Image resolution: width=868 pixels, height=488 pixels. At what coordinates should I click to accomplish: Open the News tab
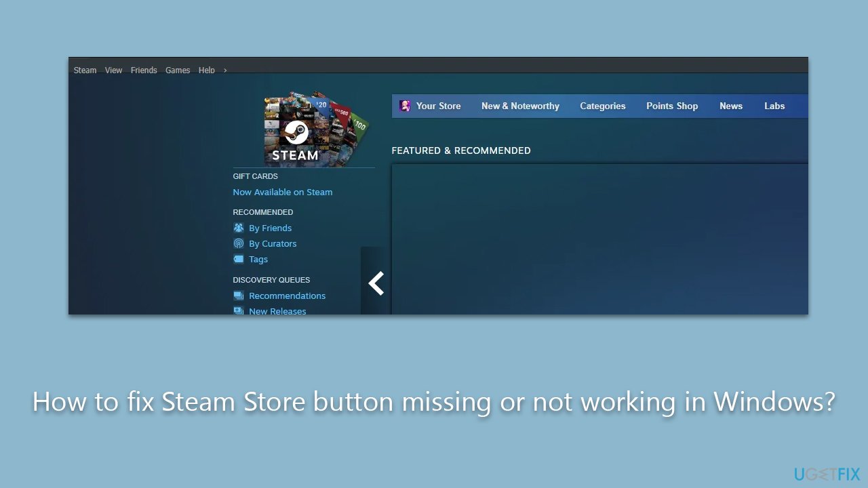pyautogui.click(x=731, y=106)
